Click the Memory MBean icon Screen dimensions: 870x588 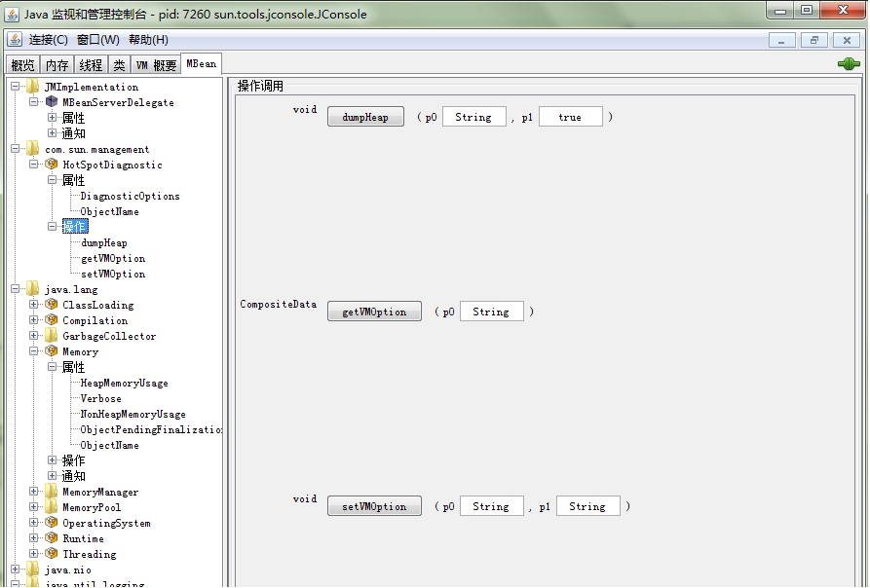(52, 350)
